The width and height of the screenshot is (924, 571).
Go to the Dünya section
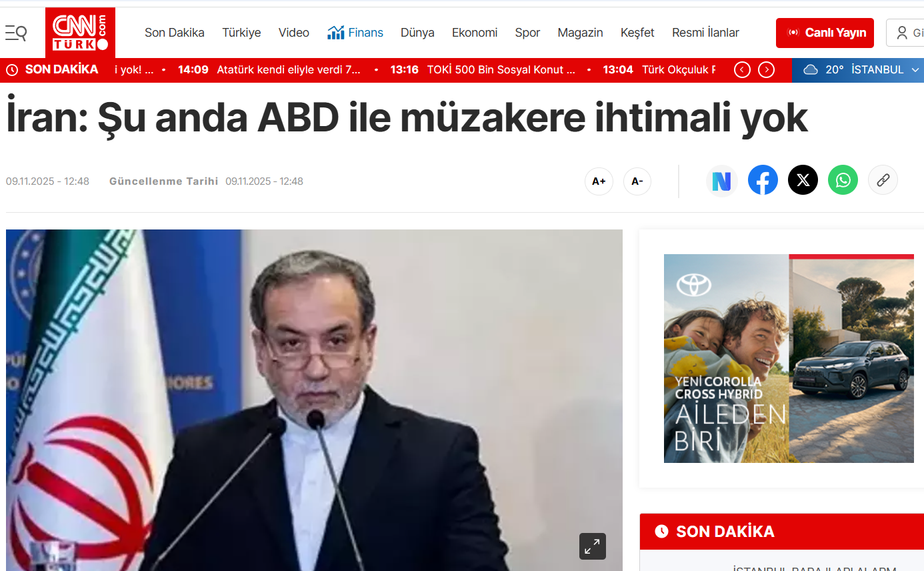[x=417, y=33]
